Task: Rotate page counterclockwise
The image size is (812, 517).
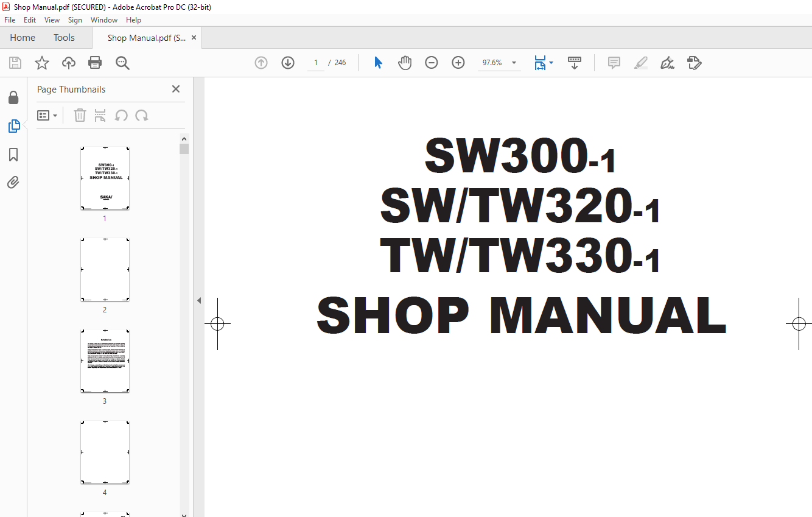Action: tap(121, 115)
